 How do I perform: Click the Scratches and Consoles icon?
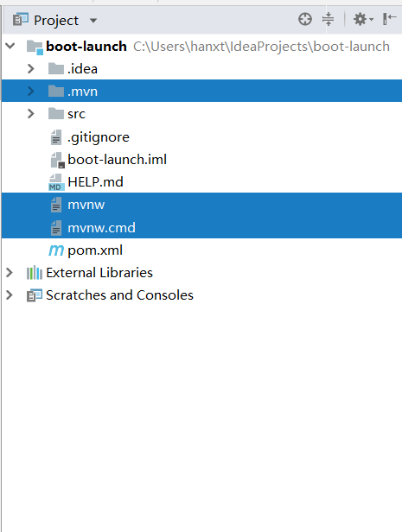[x=35, y=295]
